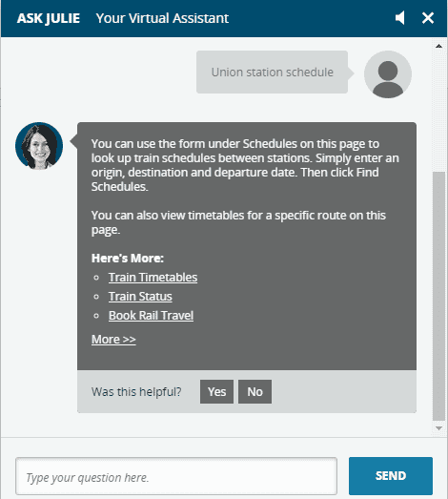Image resolution: width=448 pixels, height=499 pixels.
Task: Click the ASK JULIE title text
Action: pyautogui.click(x=49, y=18)
